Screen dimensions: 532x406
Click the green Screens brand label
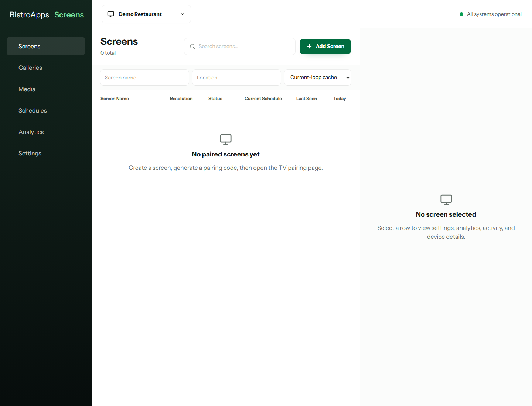69,15
